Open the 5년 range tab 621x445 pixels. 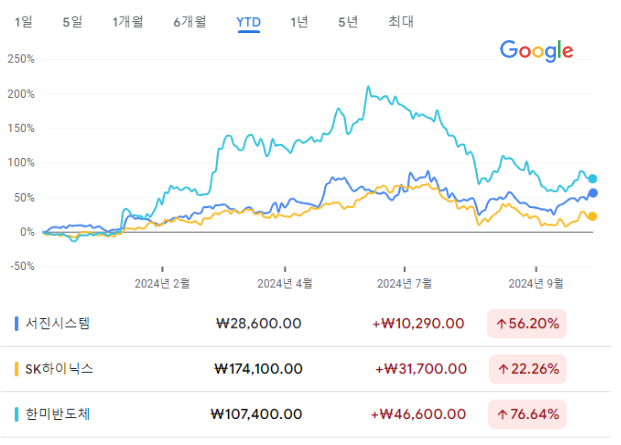click(348, 21)
